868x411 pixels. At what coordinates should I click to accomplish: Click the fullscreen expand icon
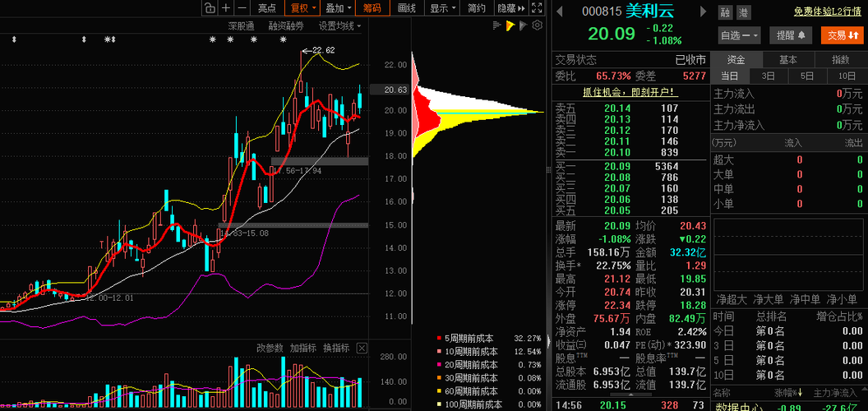click(x=537, y=7)
